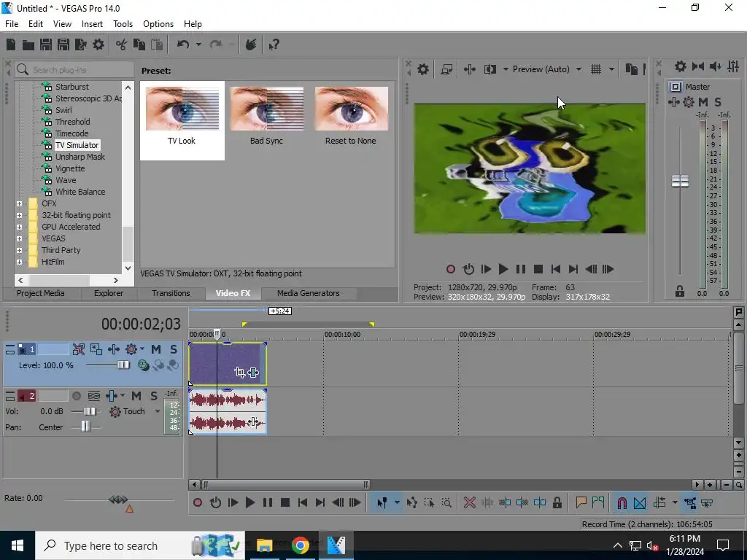
Task: Create a new project from the toolbar
Action: [11, 44]
